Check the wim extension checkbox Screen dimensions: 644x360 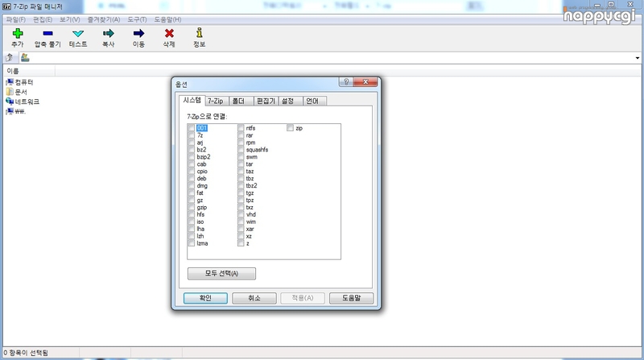click(x=241, y=221)
